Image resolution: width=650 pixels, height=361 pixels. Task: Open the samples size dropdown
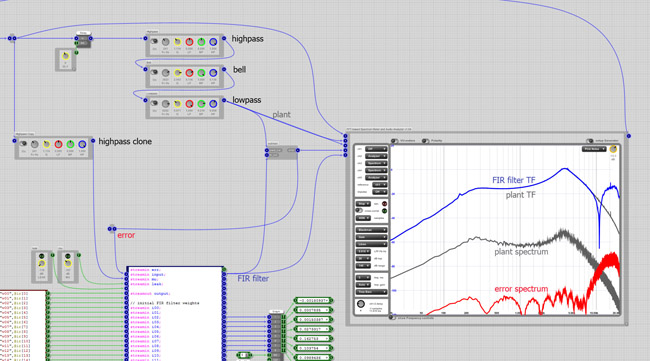(363, 218)
